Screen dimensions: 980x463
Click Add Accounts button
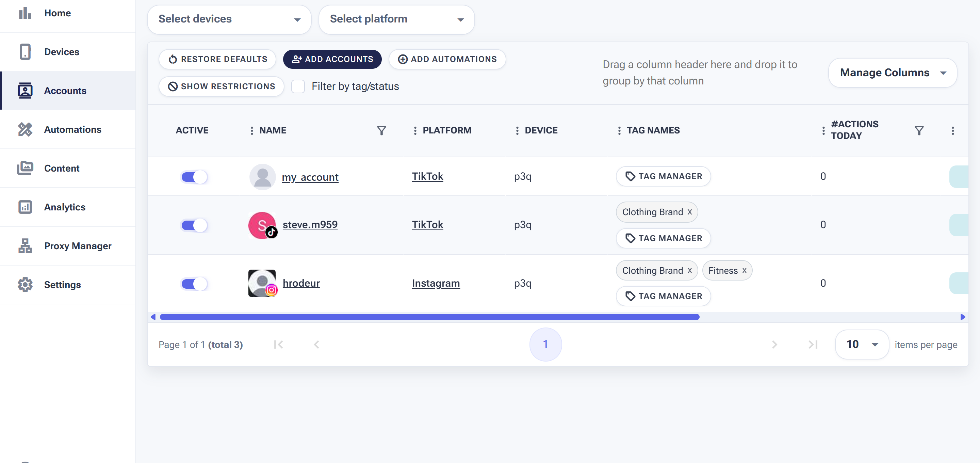pyautogui.click(x=332, y=59)
